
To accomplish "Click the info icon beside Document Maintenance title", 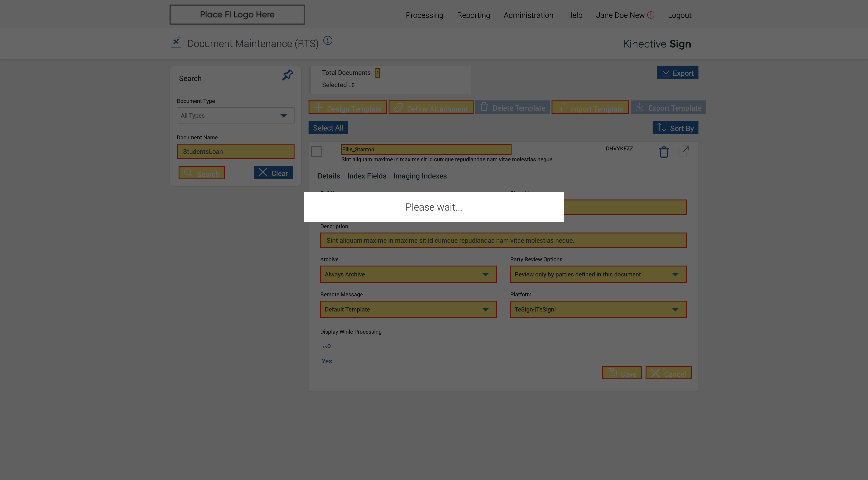I will 328,41.
